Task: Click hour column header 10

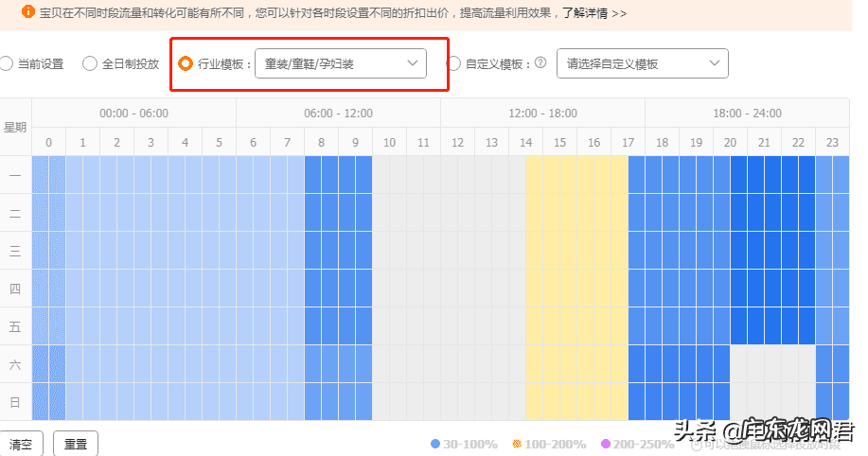Action: pyautogui.click(x=390, y=142)
